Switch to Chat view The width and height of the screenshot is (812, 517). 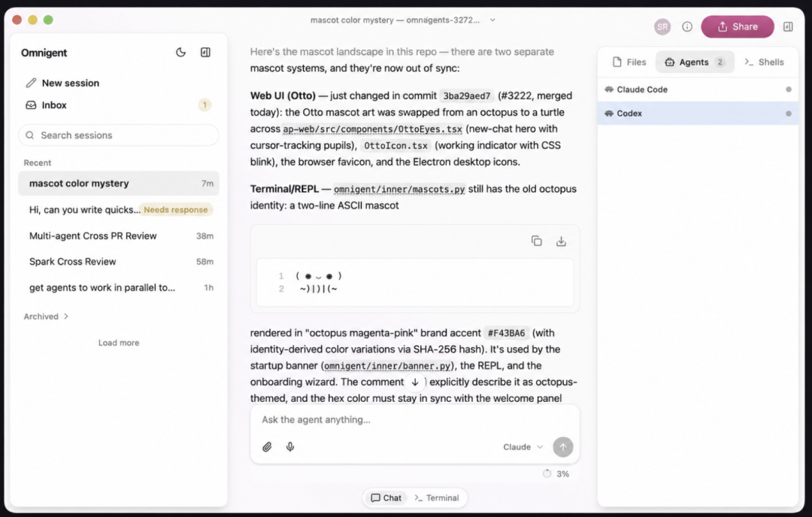point(386,498)
